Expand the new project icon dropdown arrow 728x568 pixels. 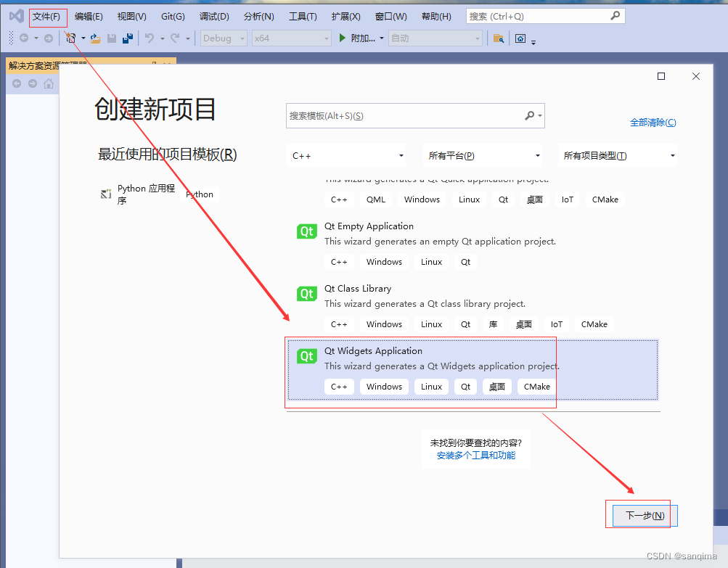click(83, 38)
